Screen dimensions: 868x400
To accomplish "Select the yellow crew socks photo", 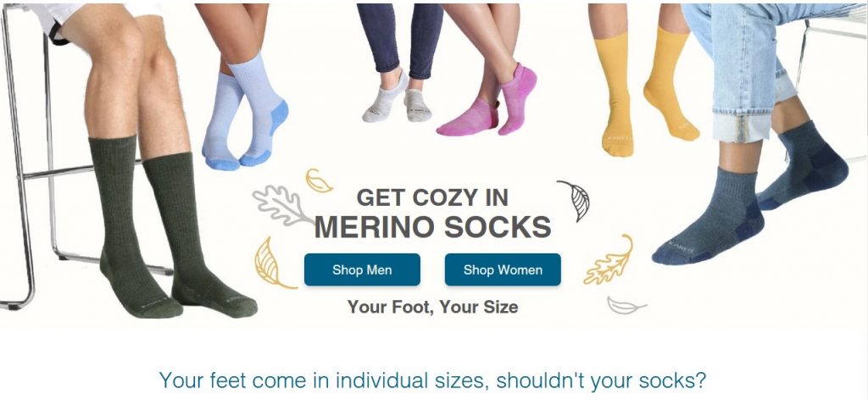I will click(645, 92).
